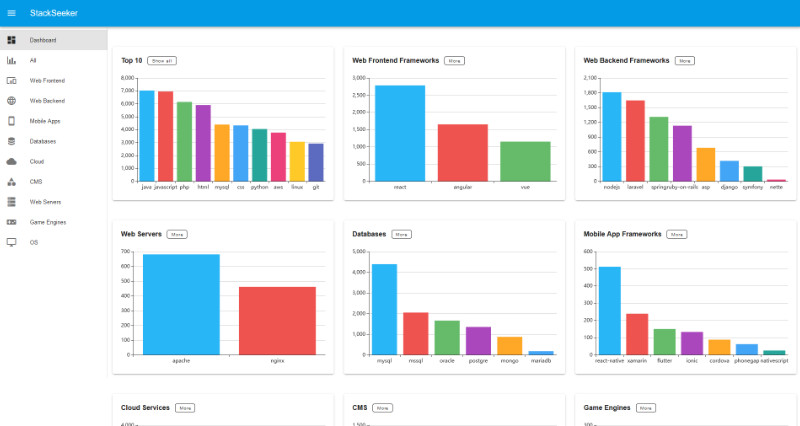Click the OS monitor icon
The width and height of the screenshot is (800, 426).
(x=11, y=242)
